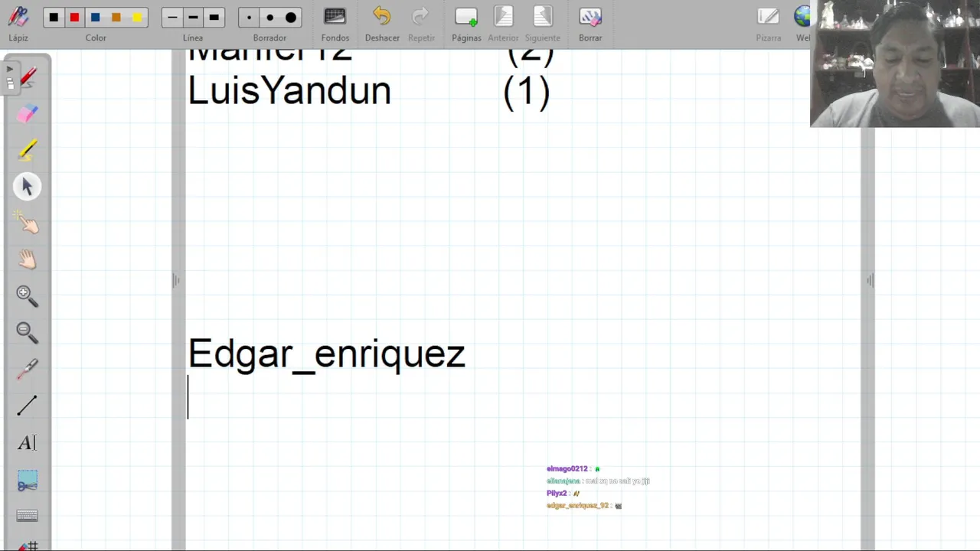
Task: Expand the right side panel handle
Action: coord(870,281)
